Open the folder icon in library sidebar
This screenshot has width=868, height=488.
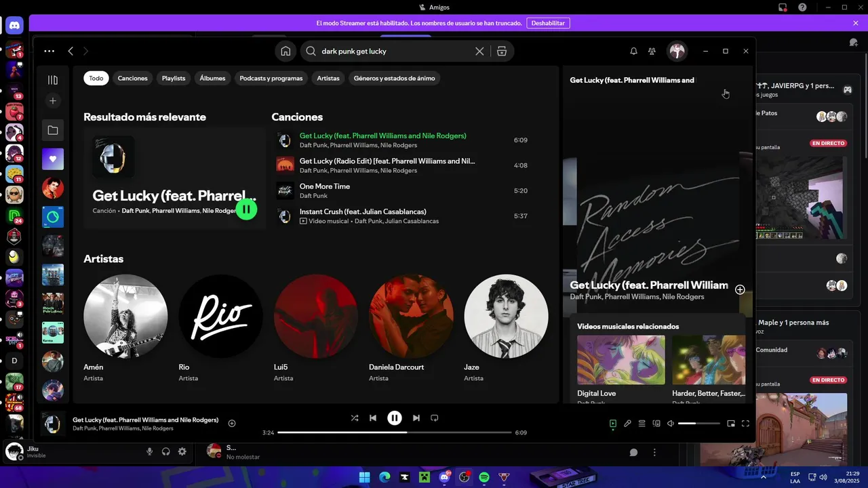point(53,130)
